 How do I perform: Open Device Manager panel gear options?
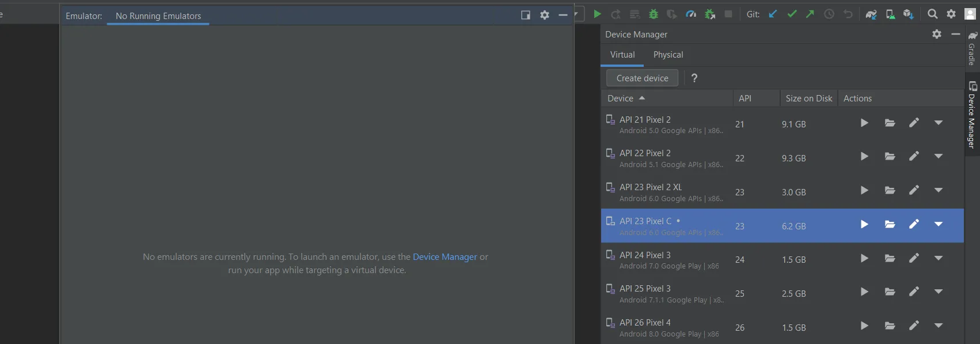[937, 34]
